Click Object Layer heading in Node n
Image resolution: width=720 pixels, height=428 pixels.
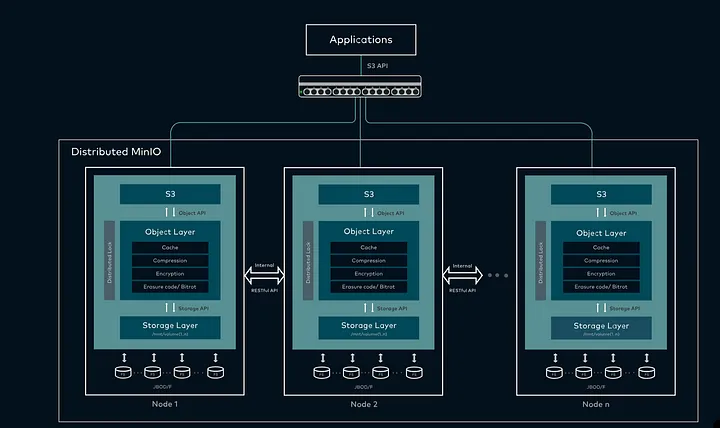click(x=601, y=233)
